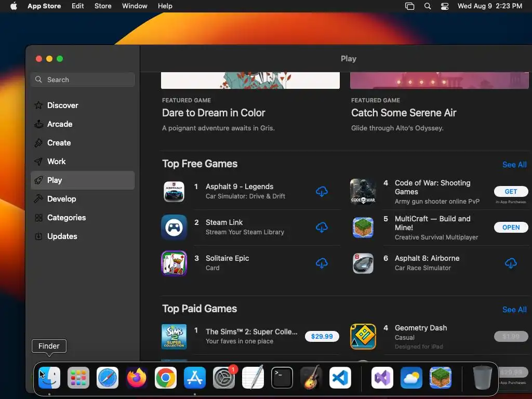Image resolution: width=532 pixels, height=399 pixels.
Task: Open the Edit menu
Action: [x=78, y=6]
